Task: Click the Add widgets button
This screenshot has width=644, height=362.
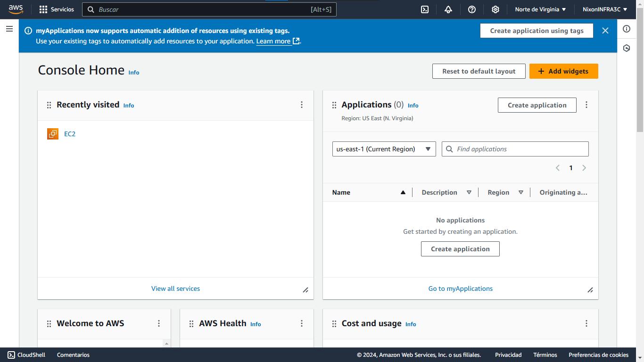Action: pos(564,71)
